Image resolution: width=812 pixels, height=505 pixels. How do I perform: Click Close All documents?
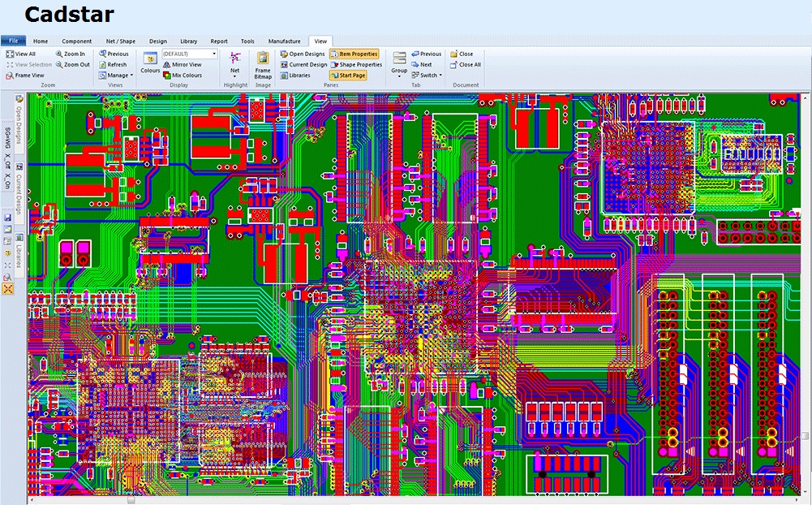[466, 65]
